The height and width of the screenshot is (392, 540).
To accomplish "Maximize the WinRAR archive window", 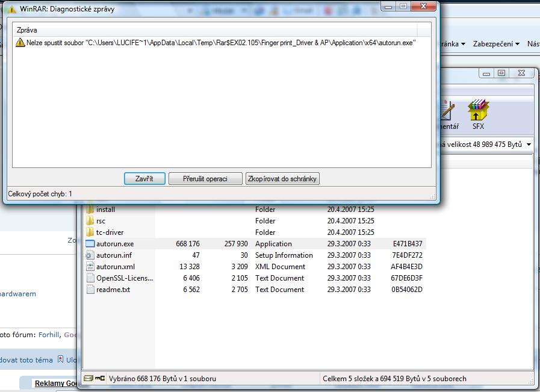I will [501, 73].
